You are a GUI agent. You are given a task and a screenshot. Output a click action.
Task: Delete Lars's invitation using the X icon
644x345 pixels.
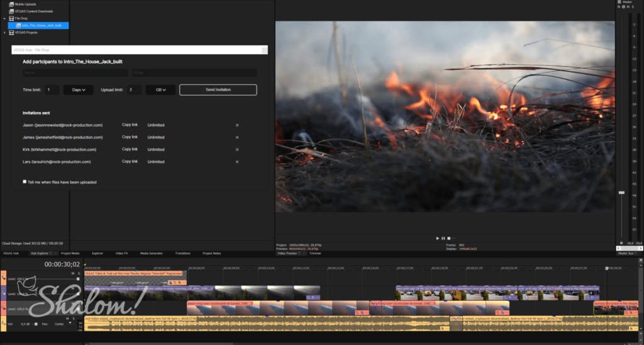click(237, 162)
